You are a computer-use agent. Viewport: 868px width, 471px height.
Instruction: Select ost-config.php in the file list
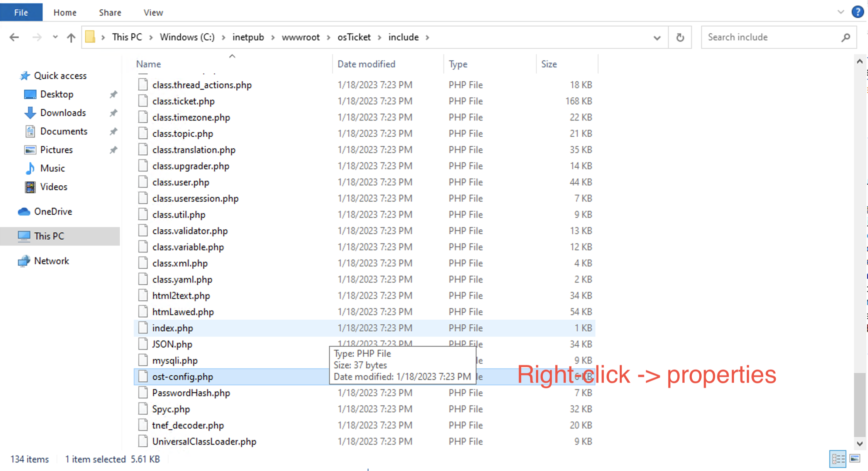click(182, 376)
